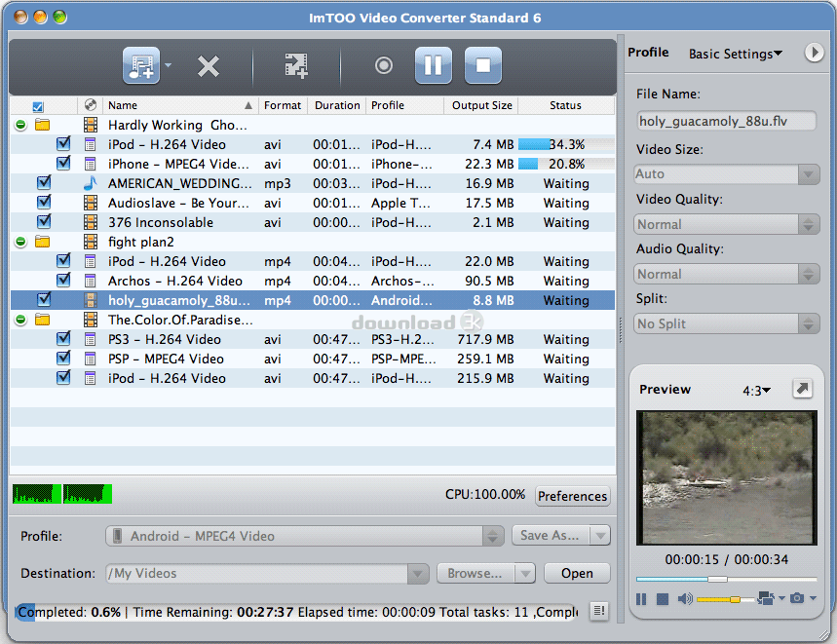This screenshot has height=644, width=837.
Task: Click the preview display mode icon
Action: (766, 598)
